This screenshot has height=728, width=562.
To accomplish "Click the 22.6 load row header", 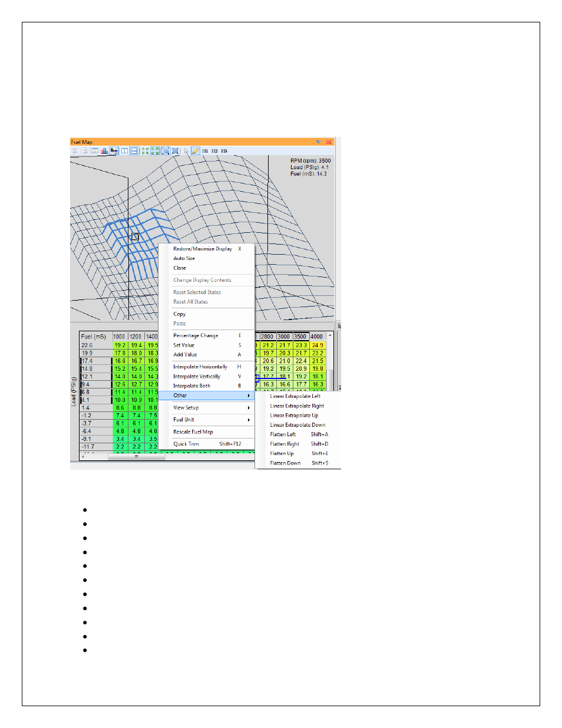I will (x=96, y=345).
